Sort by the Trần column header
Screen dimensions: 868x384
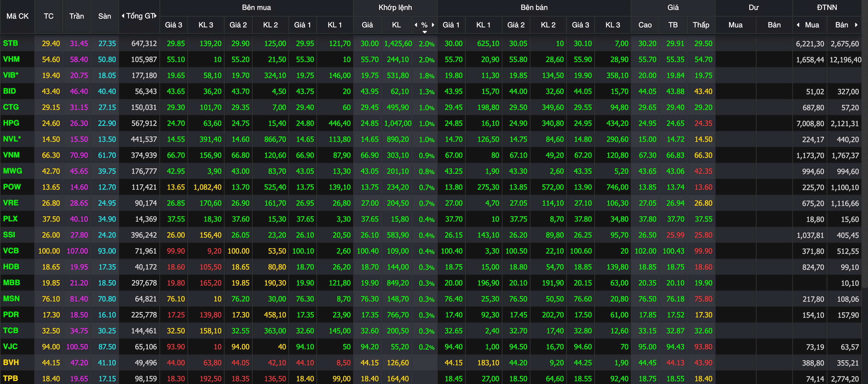(77, 16)
